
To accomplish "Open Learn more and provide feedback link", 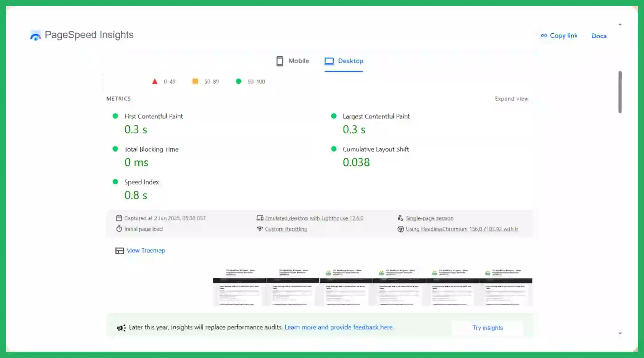I will tap(339, 327).
